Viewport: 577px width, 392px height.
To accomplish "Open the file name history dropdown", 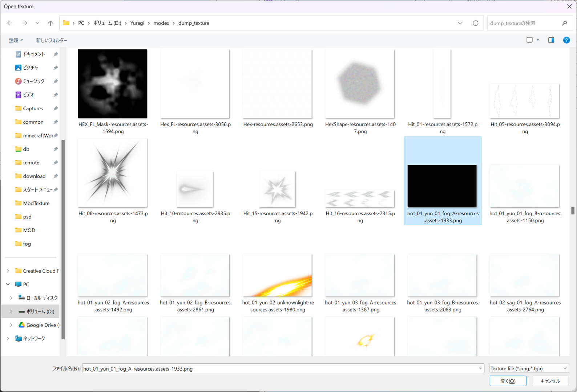I will pyautogui.click(x=480, y=368).
